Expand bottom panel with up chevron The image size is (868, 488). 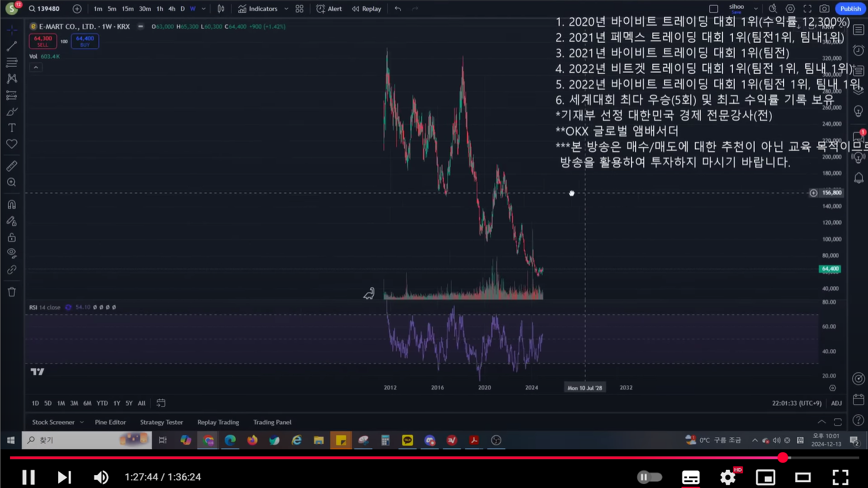coord(822,422)
